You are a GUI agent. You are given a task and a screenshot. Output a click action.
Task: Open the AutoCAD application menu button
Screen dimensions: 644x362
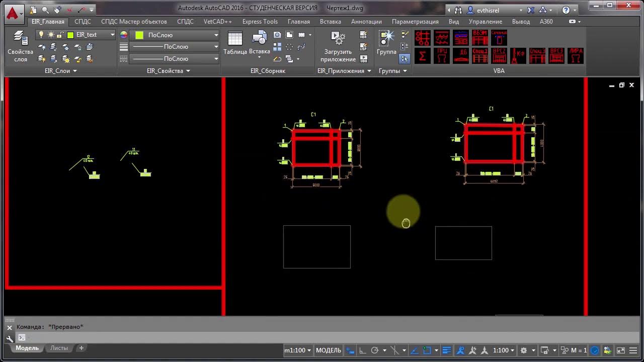pyautogui.click(x=14, y=13)
